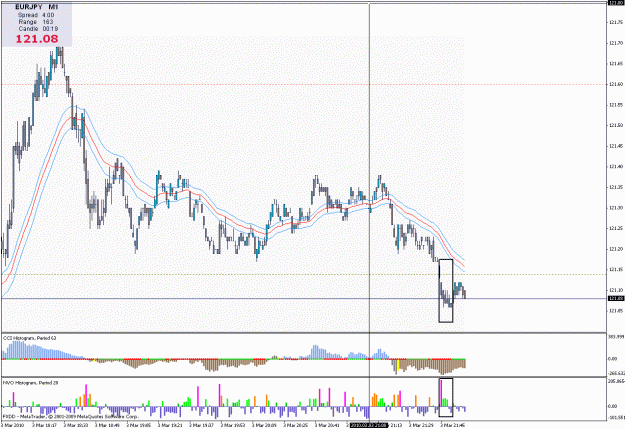This screenshot has width=625, height=429.
Task: Click the Spread 4.00 readout
Action: point(36,15)
